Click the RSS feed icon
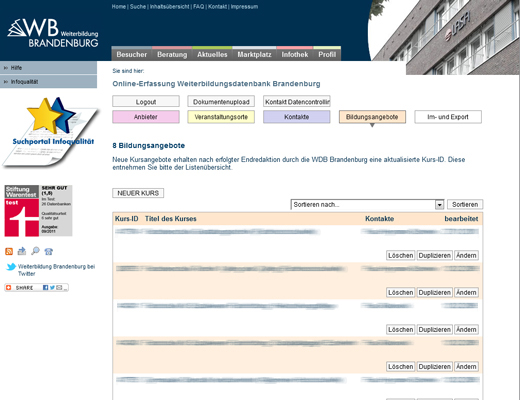The image size is (520, 400). [9, 251]
